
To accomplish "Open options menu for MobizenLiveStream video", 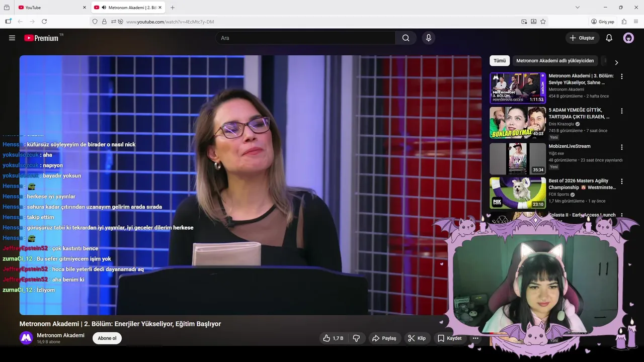I will (x=622, y=147).
